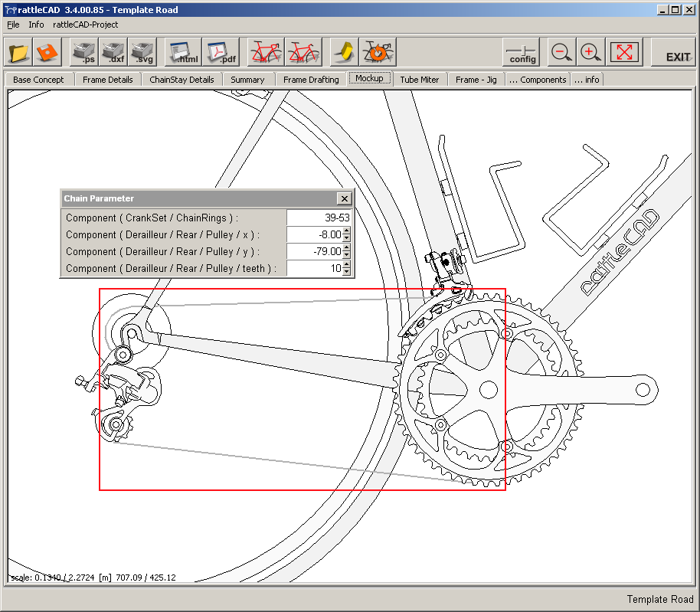Click the EXIT button
700x612 pixels.
click(674, 52)
